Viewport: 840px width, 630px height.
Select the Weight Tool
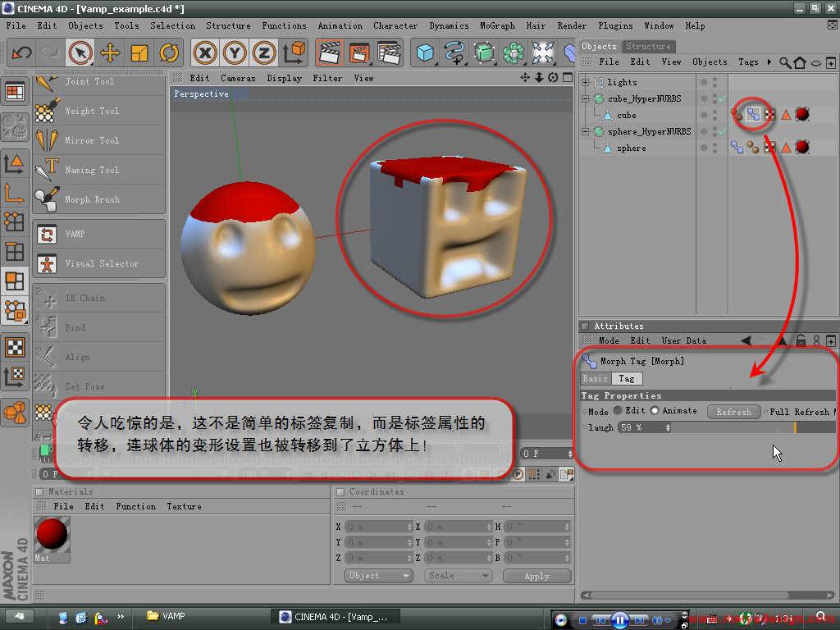(x=99, y=112)
